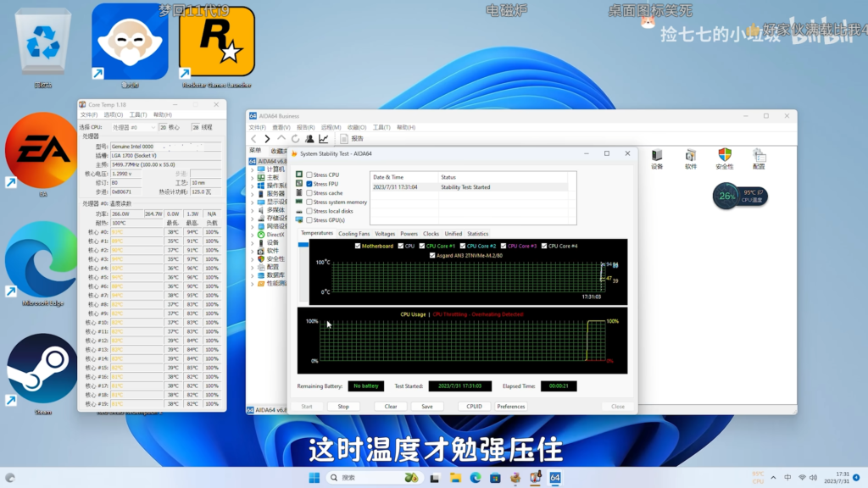This screenshot has height=488, width=868.
Task: Toggle the CPU Core #1 graph checkbox
Action: pos(422,247)
